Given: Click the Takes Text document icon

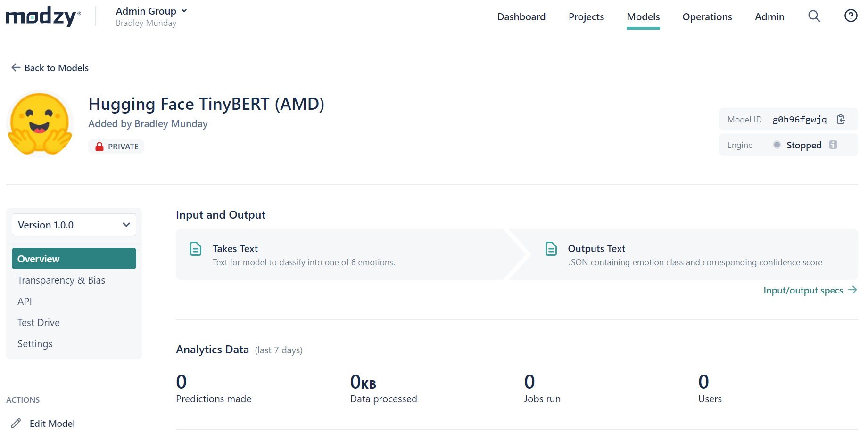Looking at the screenshot, I should [x=195, y=248].
